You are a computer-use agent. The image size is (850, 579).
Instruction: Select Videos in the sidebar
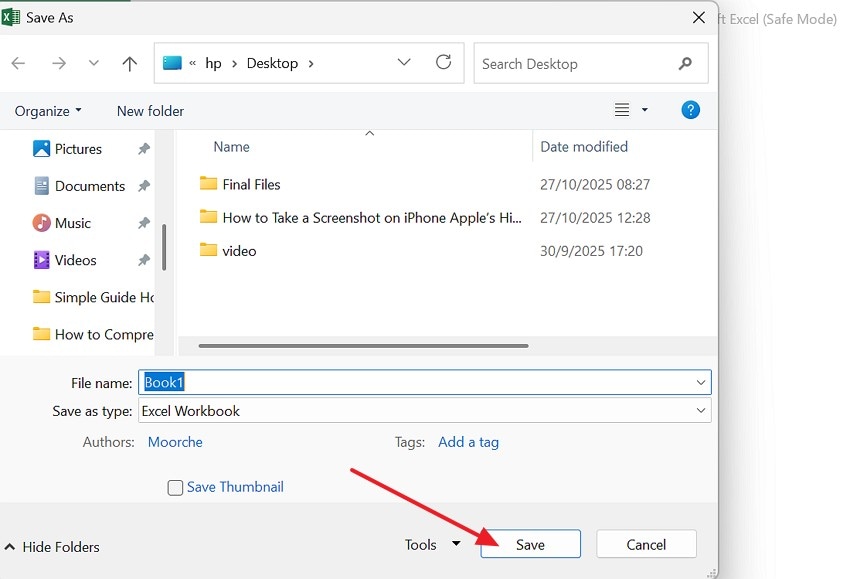(x=65, y=260)
